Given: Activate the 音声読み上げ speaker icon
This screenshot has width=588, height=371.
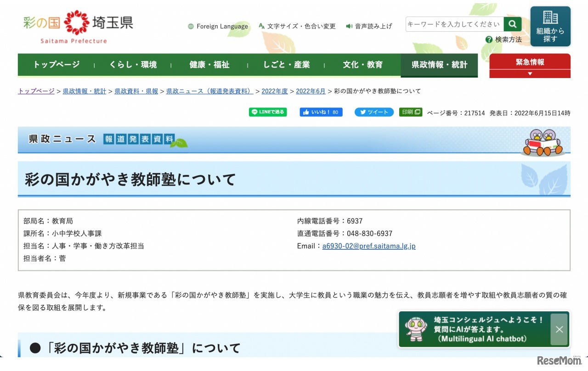Looking at the screenshot, I should (x=349, y=26).
